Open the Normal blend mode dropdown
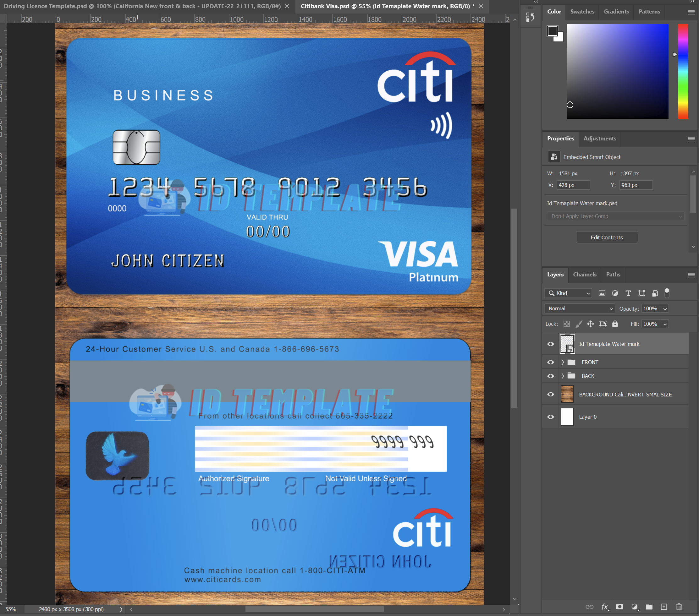699x616 pixels. tap(579, 308)
